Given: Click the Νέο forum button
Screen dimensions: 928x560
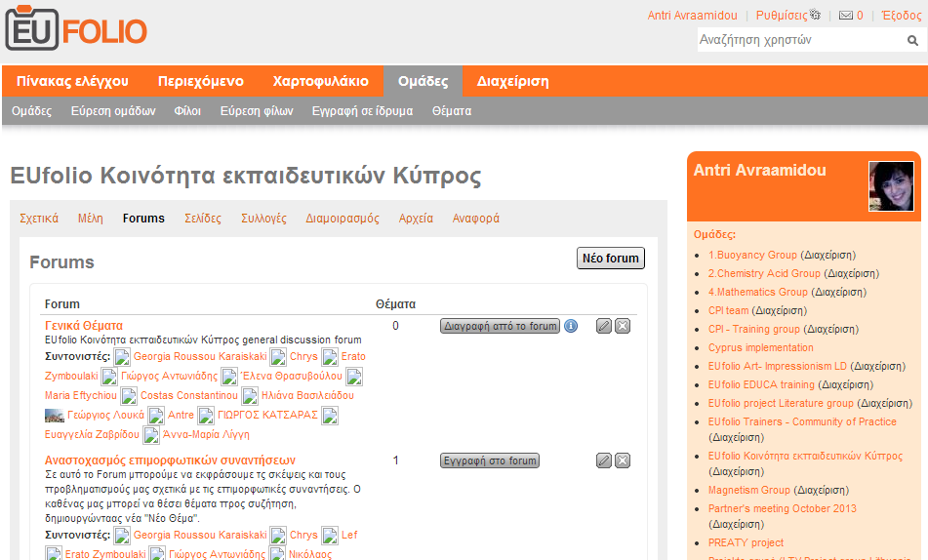Looking at the screenshot, I should pyautogui.click(x=611, y=259).
